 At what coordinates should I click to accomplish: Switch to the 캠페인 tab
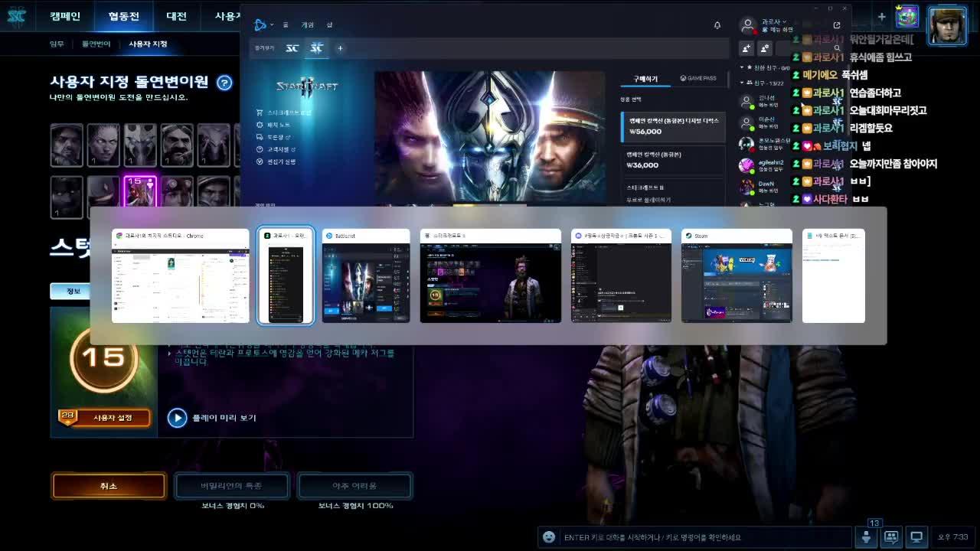65,16
